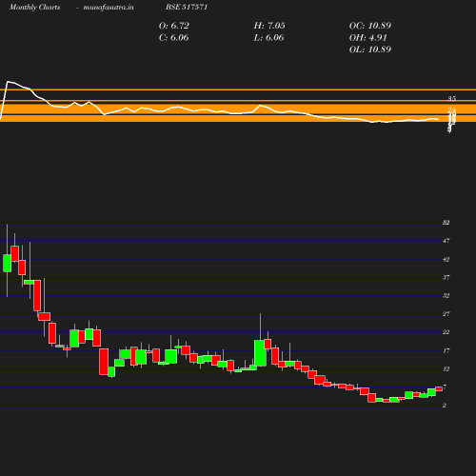Click the 42 price axis label
Viewport: 476px width, 476px height.
click(446, 259)
